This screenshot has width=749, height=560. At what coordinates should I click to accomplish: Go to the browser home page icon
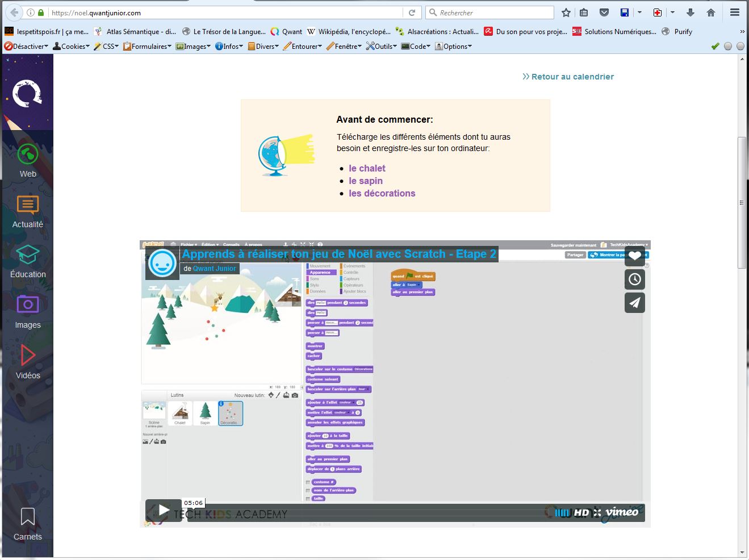pos(710,12)
